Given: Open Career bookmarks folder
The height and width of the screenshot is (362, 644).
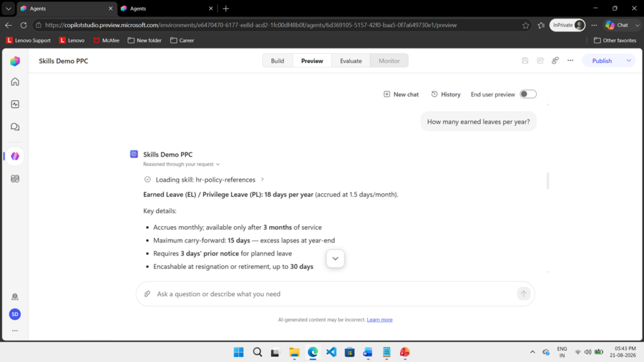Looking at the screenshot, I should (182, 40).
